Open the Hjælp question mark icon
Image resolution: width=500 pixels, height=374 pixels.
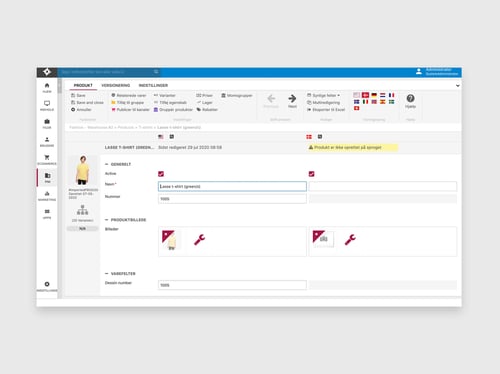pos(410,98)
